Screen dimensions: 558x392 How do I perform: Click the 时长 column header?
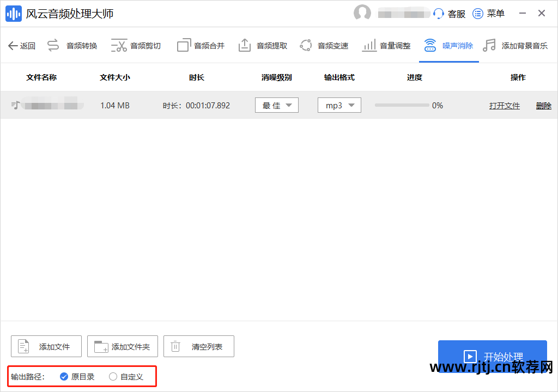click(196, 77)
